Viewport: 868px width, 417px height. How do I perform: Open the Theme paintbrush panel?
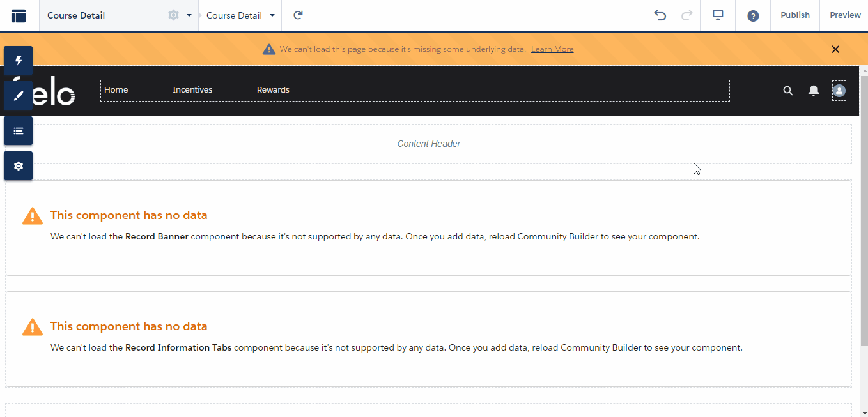tap(19, 96)
